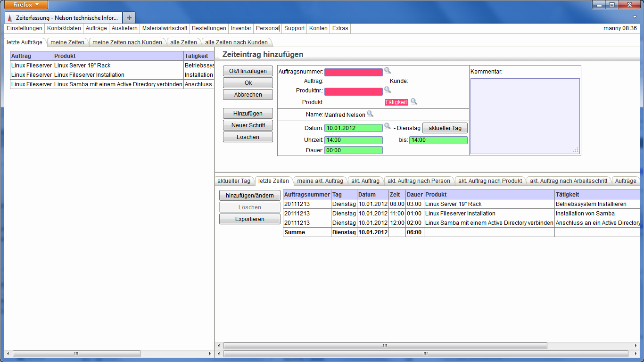The width and height of the screenshot is (644, 362).
Task: Select the akt. Auftrag nach Person tab
Action: coord(419,181)
